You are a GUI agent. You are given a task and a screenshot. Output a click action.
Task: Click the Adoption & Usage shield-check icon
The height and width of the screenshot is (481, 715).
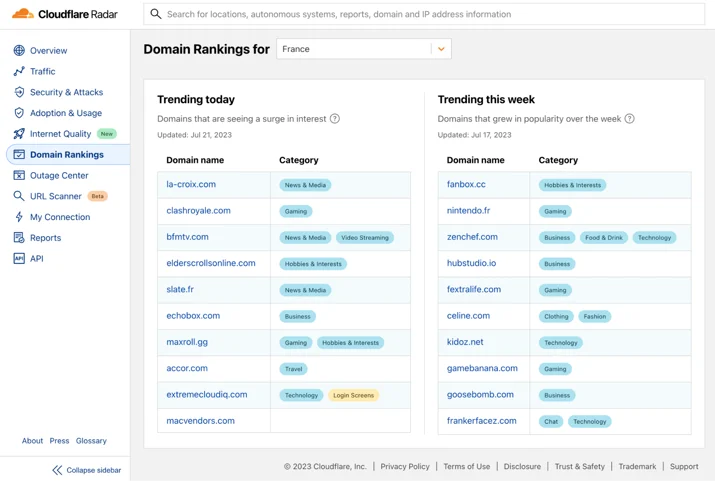tap(19, 113)
